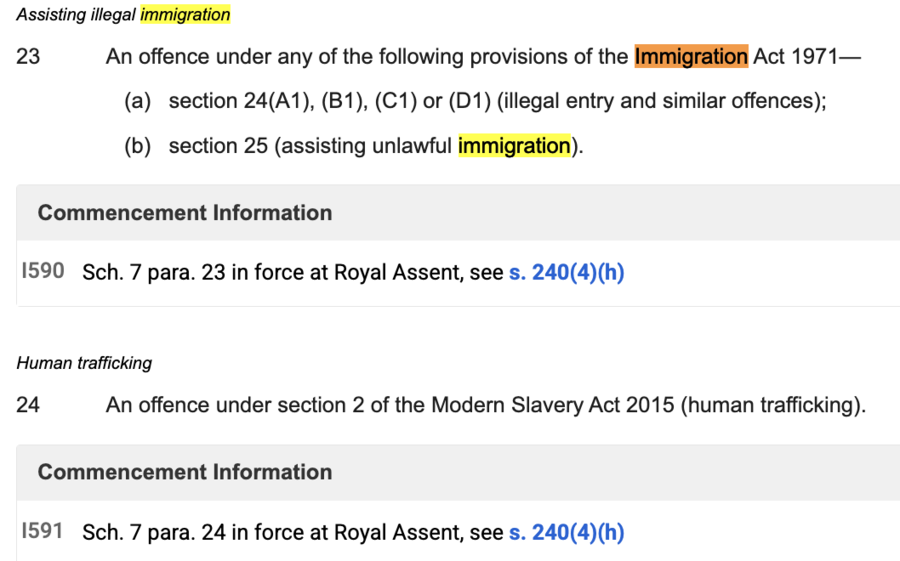Select the I591 annotation reference
900x561 pixels.
(x=43, y=531)
